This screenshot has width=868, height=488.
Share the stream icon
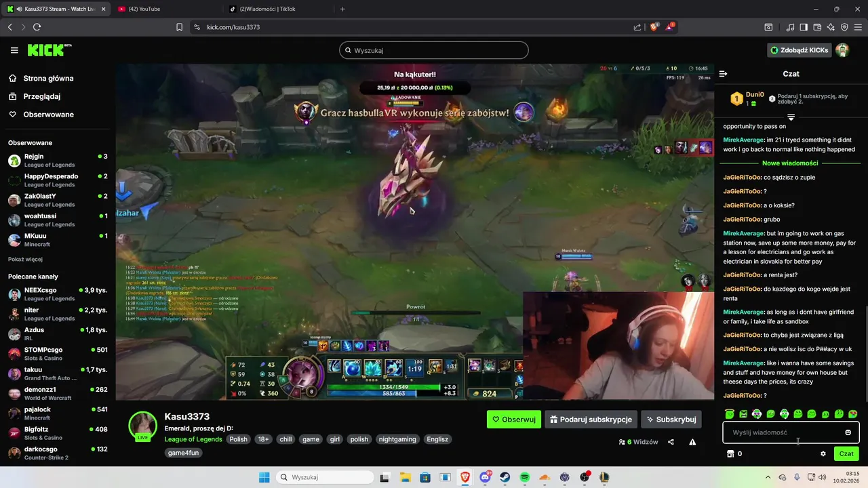[x=671, y=442]
